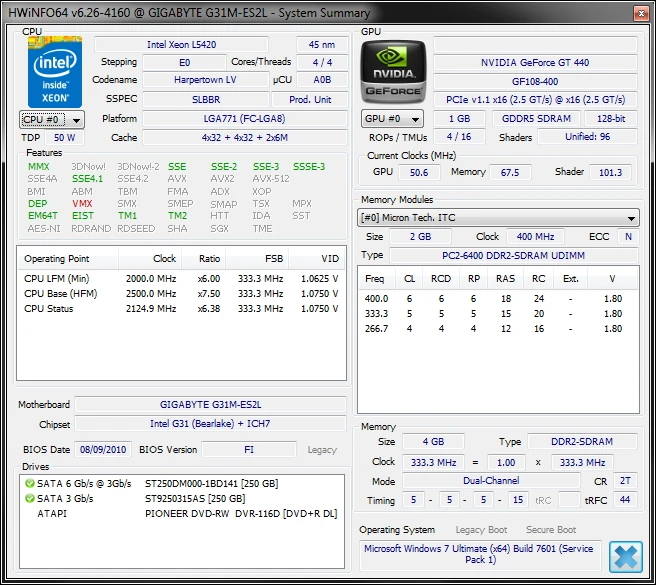Click the 128-bit bus width field
The image size is (656, 585).
coord(611,119)
